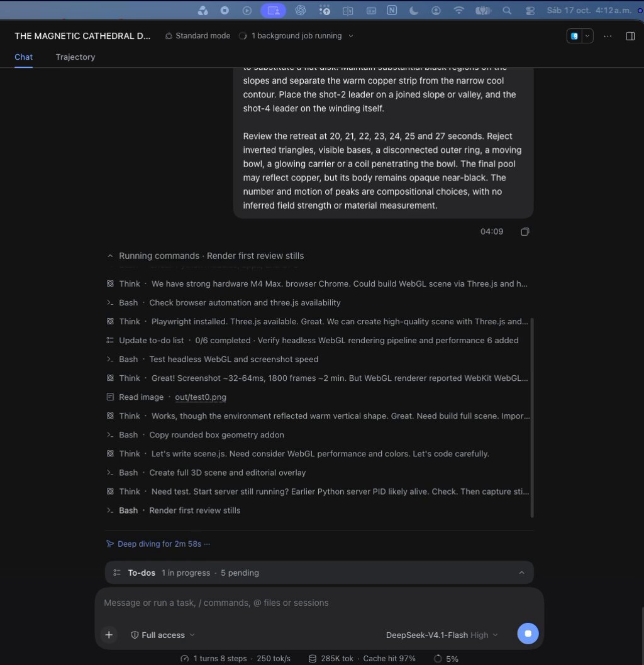Click the play circle menu bar icon
The height and width of the screenshot is (665, 644).
[247, 10]
